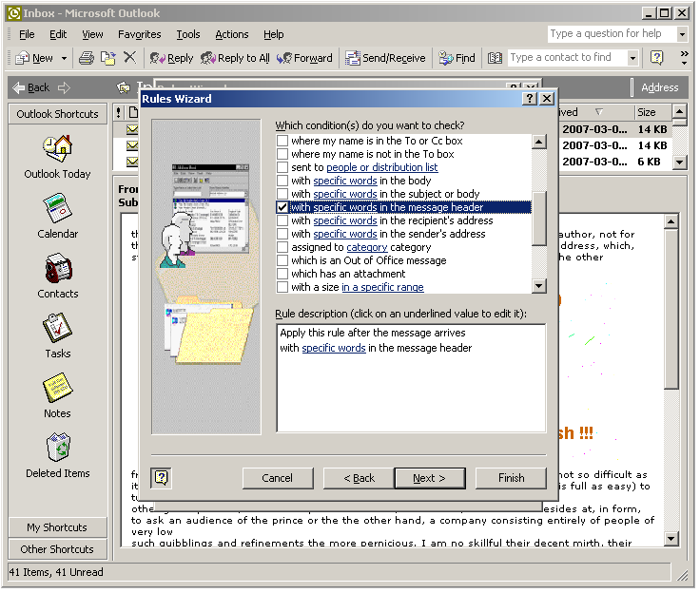Open 'Type a contact to find' dropdown
Image resolution: width=700 pixels, height=593 pixels.
click(633, 58)
